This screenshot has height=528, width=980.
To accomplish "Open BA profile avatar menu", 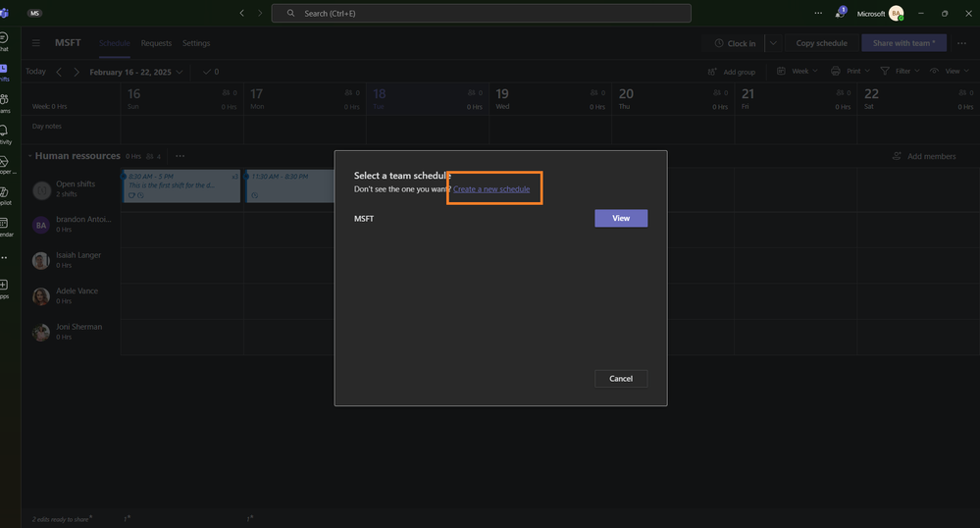I will (x=897, y=13).
